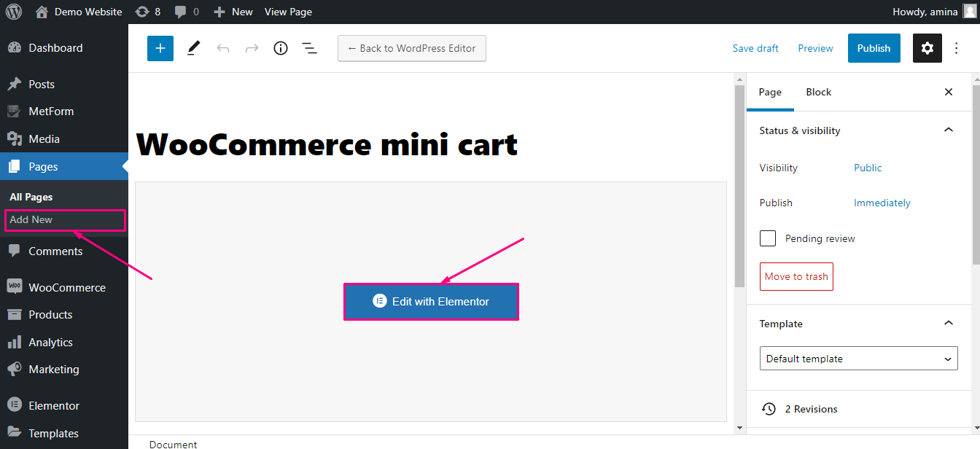Click the Marketing megaphone icon
This screenshot has width=980, height=449.
click(15, 370)
